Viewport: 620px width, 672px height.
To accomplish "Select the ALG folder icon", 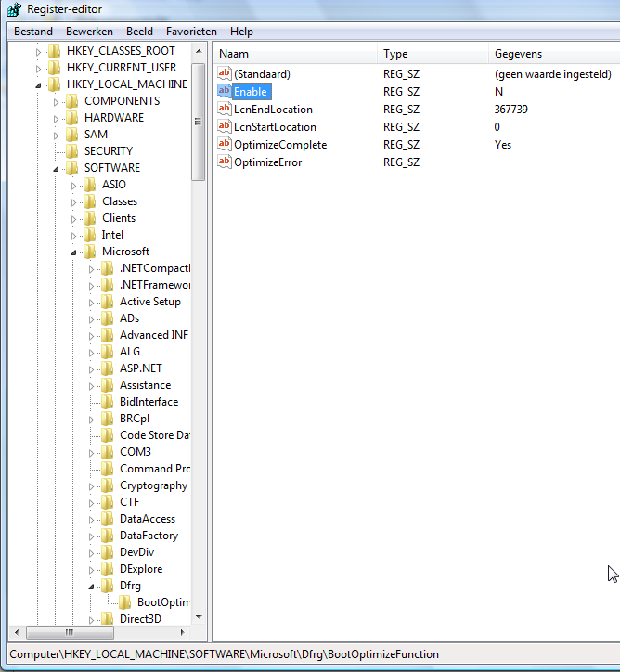I will click(107, 352).
